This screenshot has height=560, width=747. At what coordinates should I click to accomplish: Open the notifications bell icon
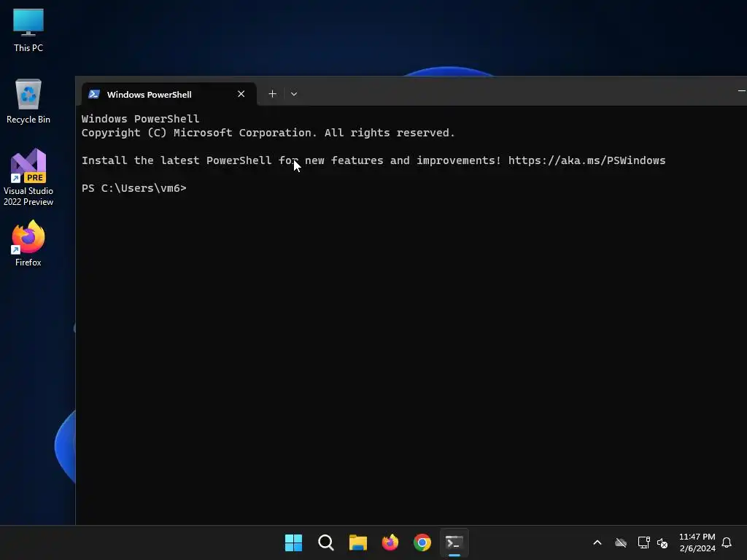(x=727, y=542)
